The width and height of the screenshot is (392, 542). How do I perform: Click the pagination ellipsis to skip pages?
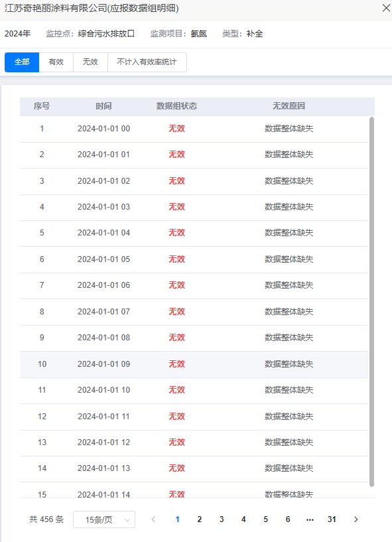[310, 519]
